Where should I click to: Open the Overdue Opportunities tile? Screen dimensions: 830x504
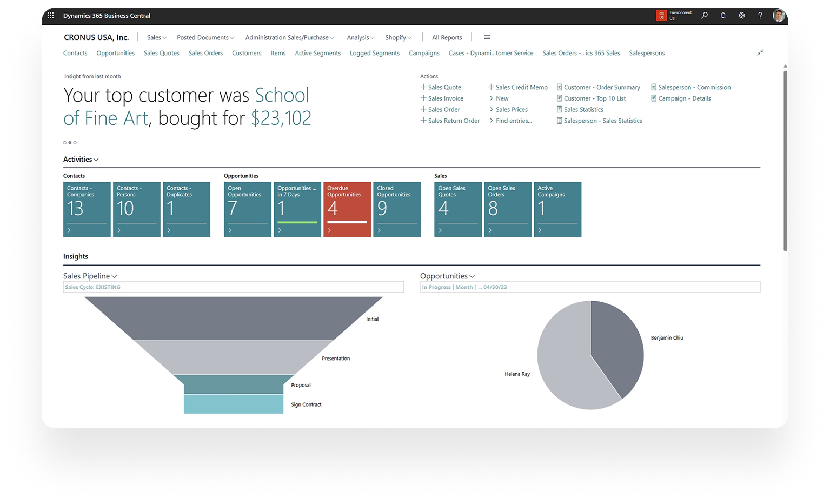347,209
